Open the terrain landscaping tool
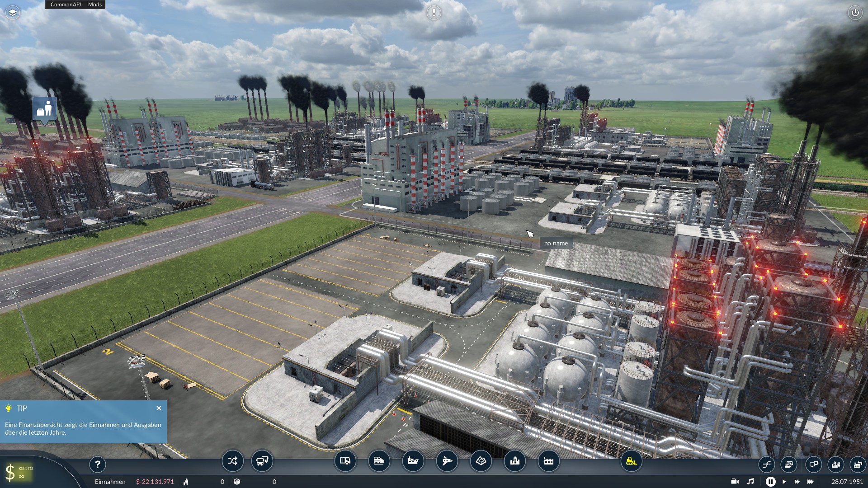The height and width of the screenshot is (488, 868). 481,461
